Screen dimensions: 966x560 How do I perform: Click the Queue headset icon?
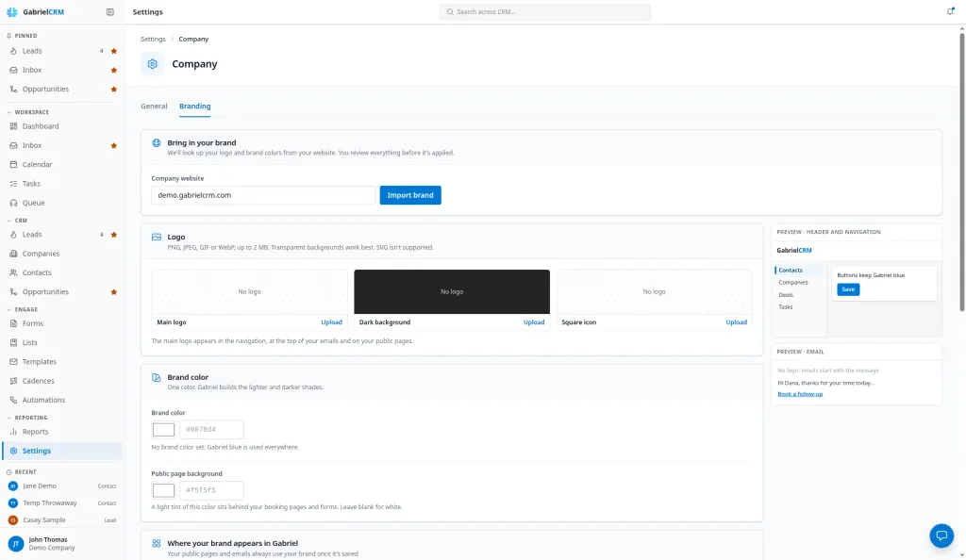[x=13, y=203]
